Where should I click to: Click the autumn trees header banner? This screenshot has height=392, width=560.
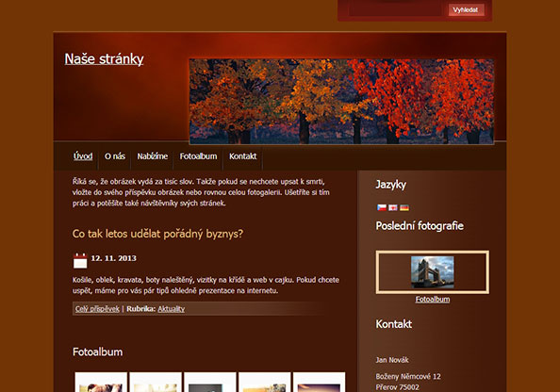341,102
